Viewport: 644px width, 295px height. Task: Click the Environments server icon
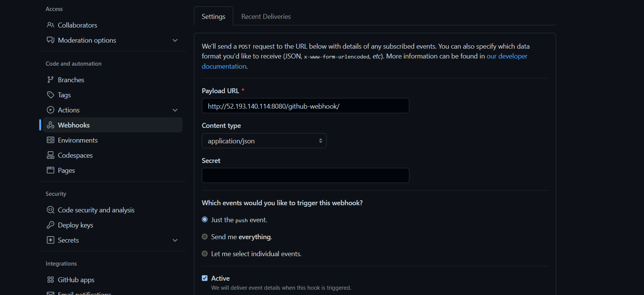point(51,140)
